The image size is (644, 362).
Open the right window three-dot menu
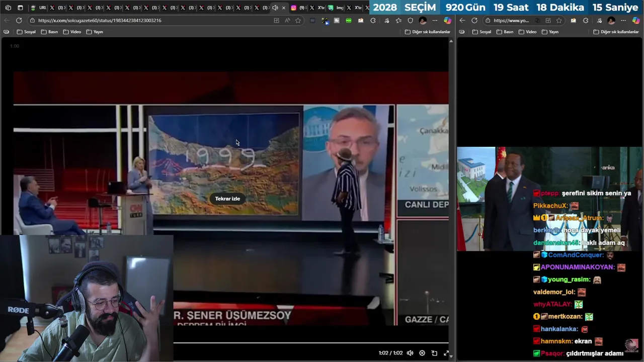(x=623, y=21)
